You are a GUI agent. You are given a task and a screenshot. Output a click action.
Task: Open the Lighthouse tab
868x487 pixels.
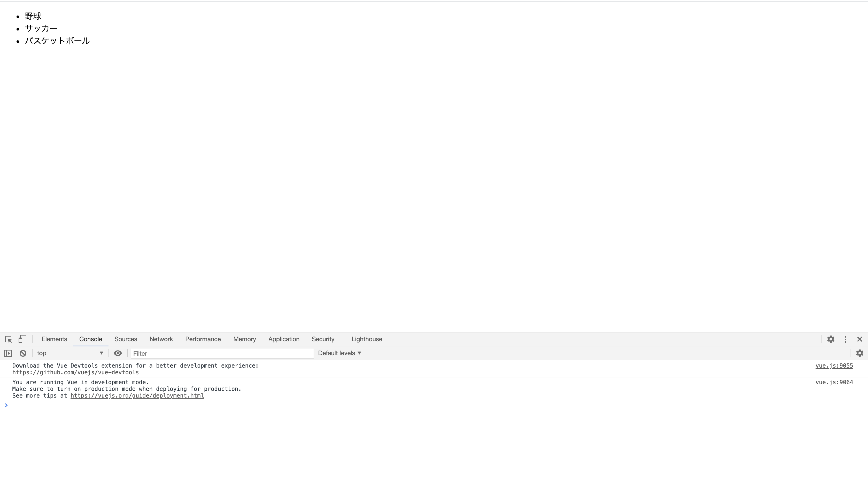(367, 339)
